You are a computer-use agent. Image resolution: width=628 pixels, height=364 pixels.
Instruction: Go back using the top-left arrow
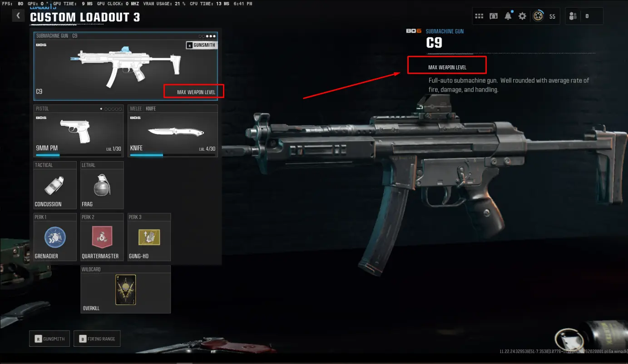(x=18, y=16)
